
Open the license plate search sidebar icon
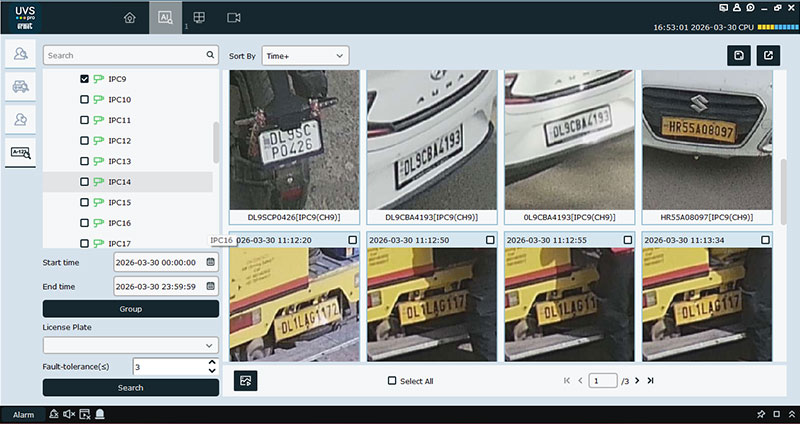pyautogui.click(x=20, y=152)
